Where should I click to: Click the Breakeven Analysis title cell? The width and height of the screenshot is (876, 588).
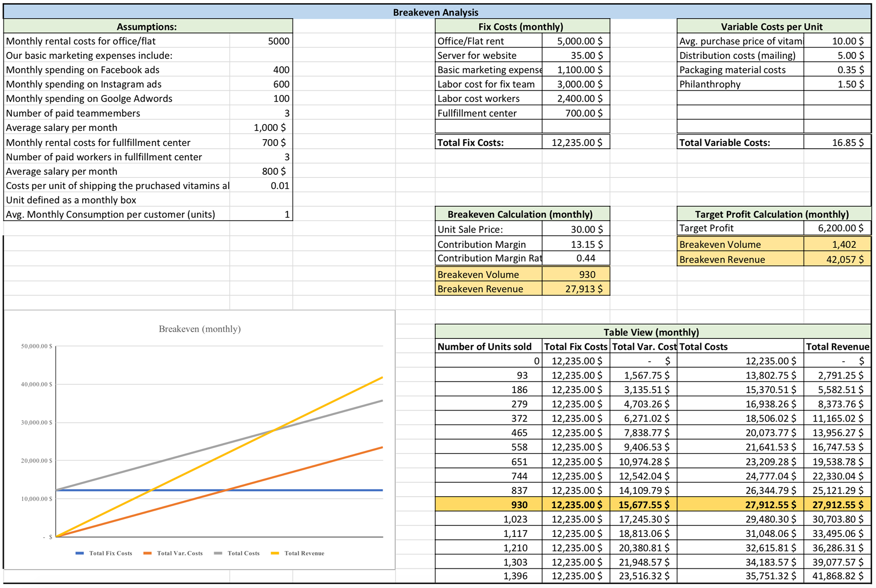pyautogui.click(x=436, y=12)
